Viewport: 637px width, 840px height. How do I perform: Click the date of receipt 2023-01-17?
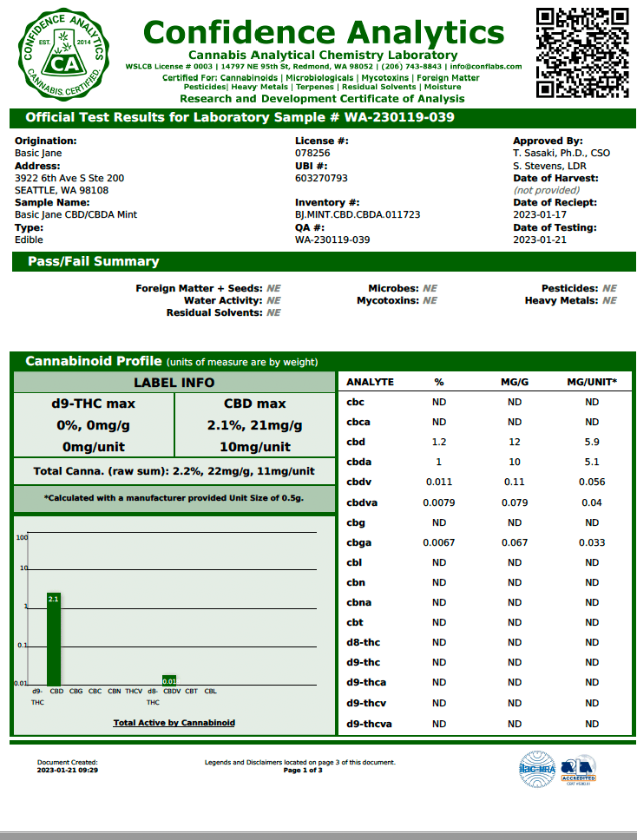(540, 214)
